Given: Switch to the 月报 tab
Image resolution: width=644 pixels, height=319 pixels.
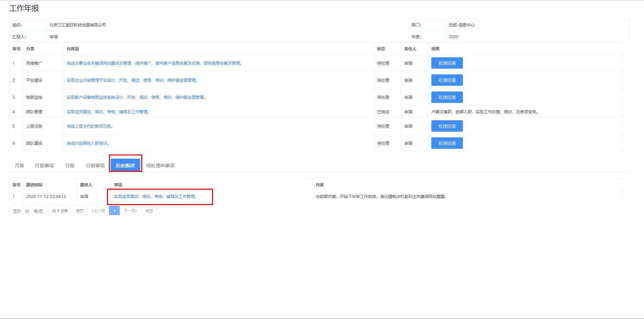Looking at the screenshot, I should pos(19,166).
